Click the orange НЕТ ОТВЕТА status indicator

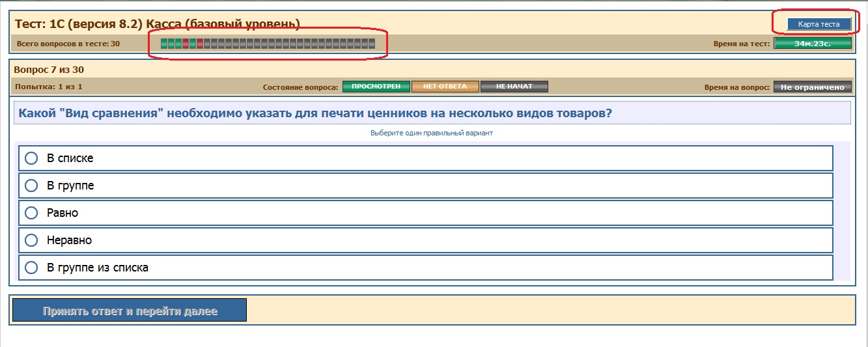click(445, 87)
